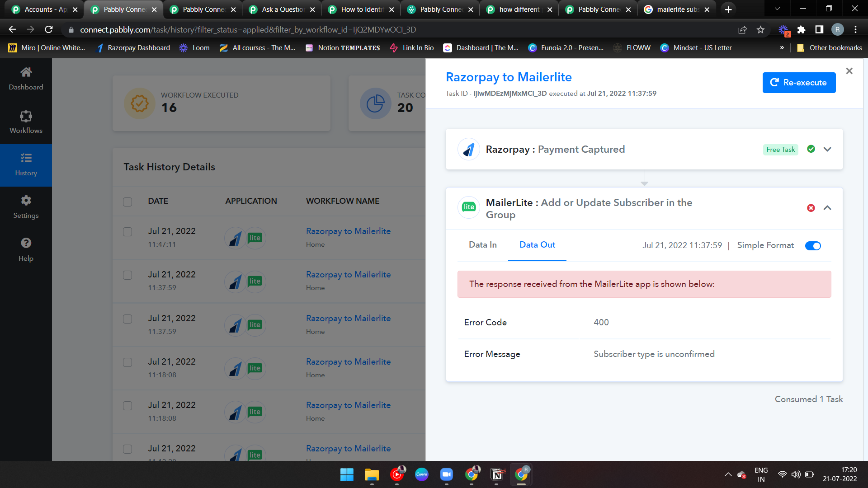Expand the Razorpay Payment Captured step
Screen dimensions: 868x488
pyautogui.click(x=827, y=149)
